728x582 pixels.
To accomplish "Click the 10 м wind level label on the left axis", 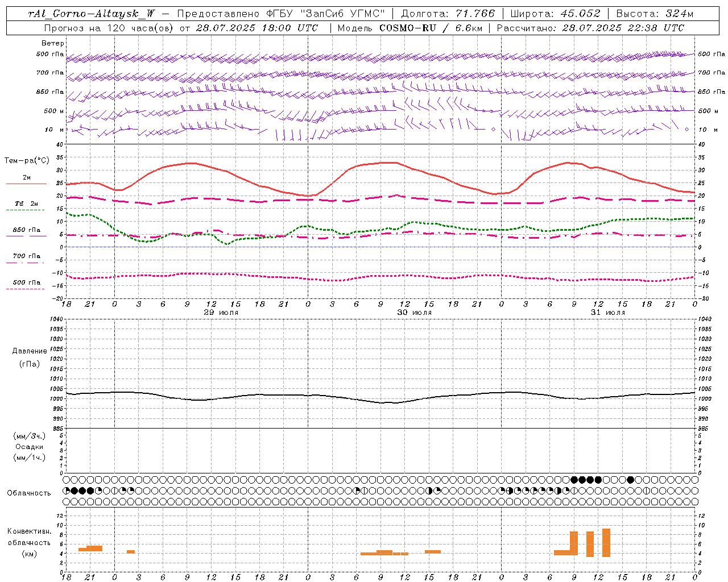I will click(54, 130).
